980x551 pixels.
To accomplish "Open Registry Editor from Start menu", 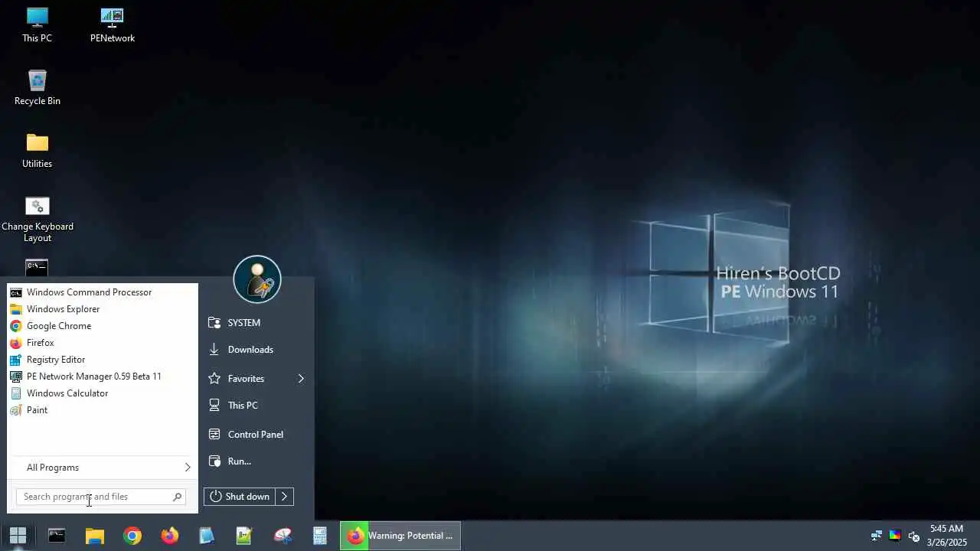I will 102,360.
